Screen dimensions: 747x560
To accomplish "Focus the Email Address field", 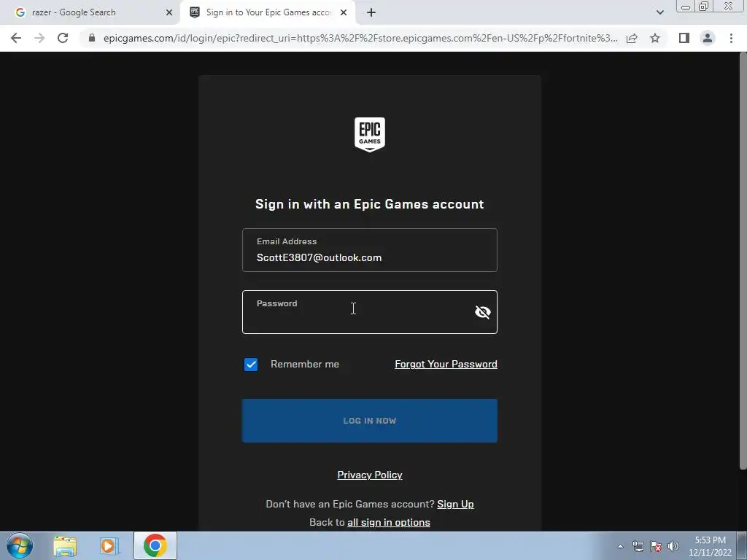I will (x=370, y=251).
